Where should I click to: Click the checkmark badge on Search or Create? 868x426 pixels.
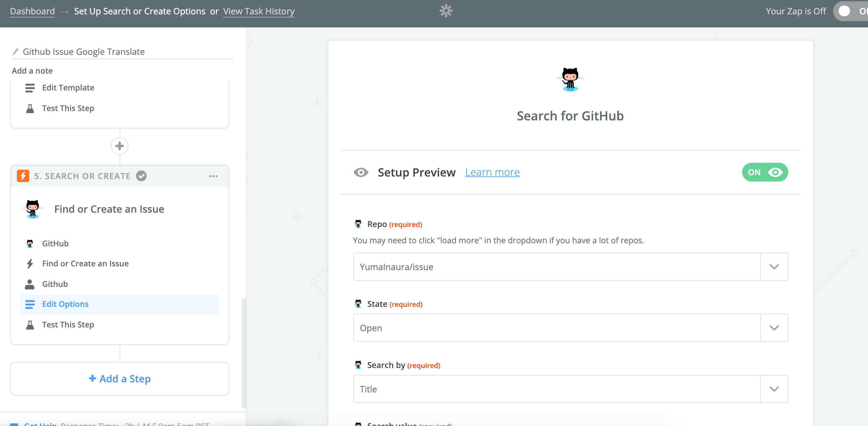(x=141, y=176)
